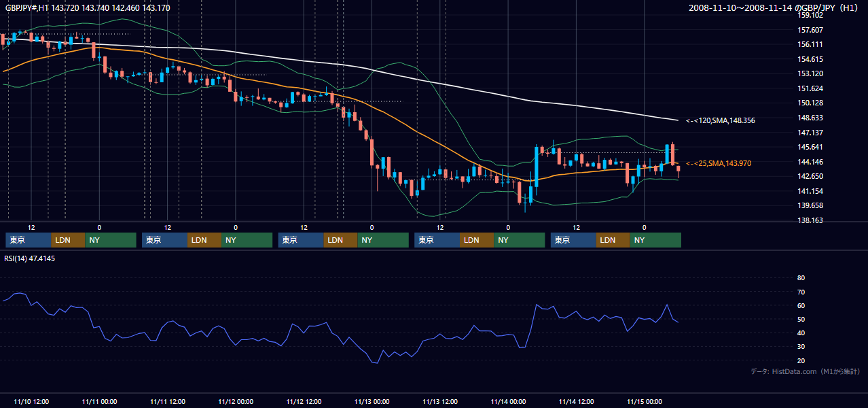This screenshot has width=868, height=408.
Task: Select price axis value 154.615
Action: coord(811,59)
